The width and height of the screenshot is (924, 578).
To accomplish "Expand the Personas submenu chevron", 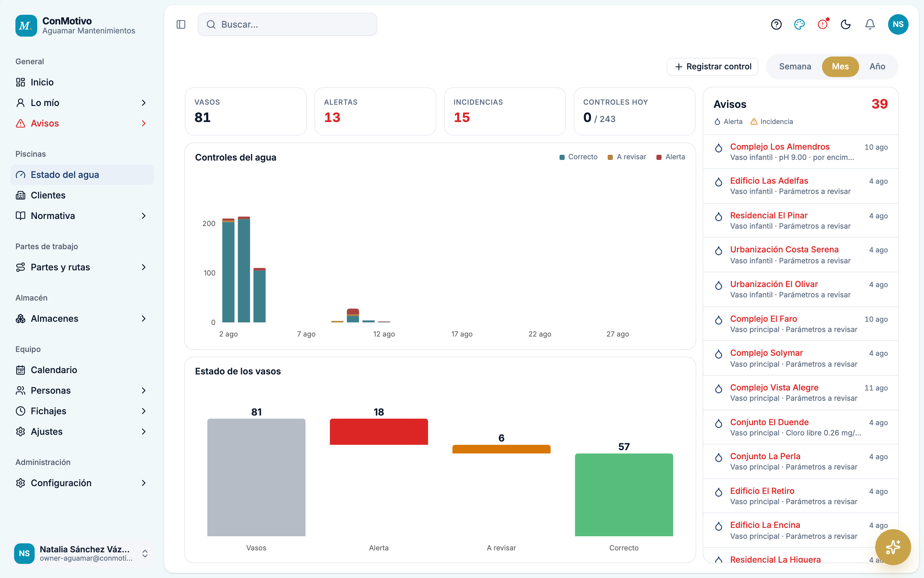I will pyautogui.click(x=143, y=391).
